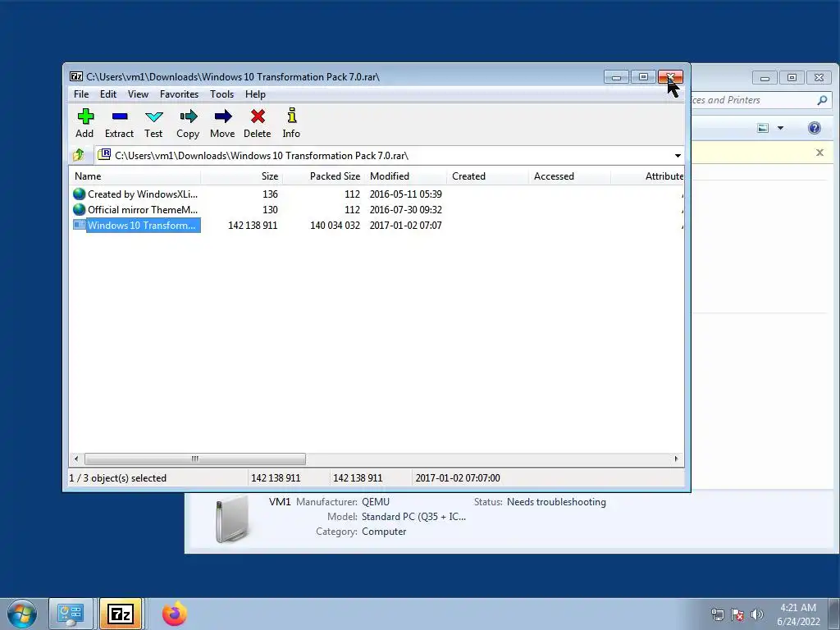
Task: Maximize the 7-Zip window
Action: point(643,77)
